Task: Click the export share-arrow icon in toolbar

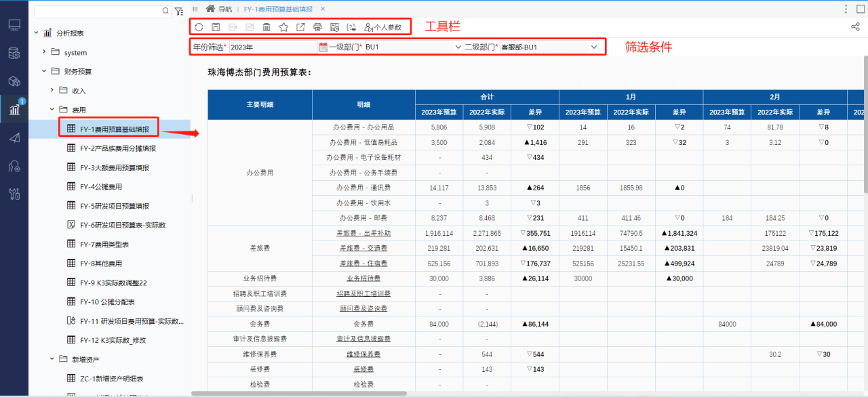Action: pos(300,27)
